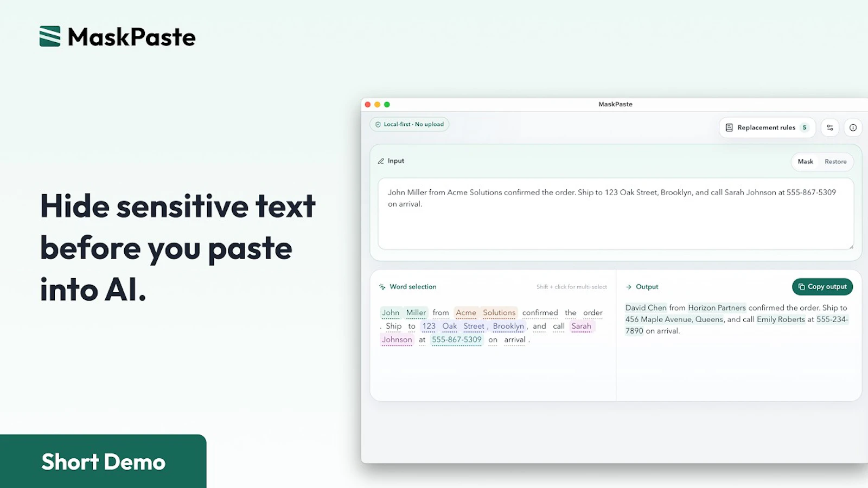868x488 pixels.
Task: Select word 'Ship' in Word selection
Action: [394, 326]
